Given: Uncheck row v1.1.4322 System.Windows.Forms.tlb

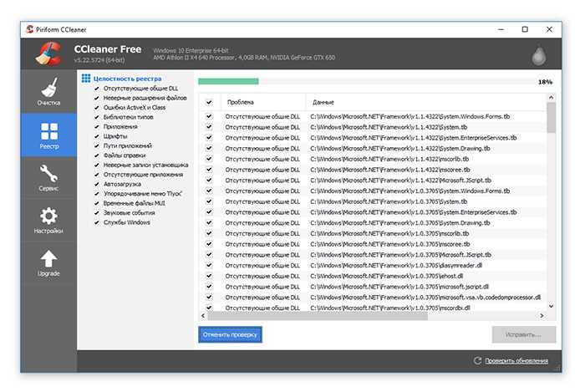Looking at the screenshot, I should [x=209, y=116].
